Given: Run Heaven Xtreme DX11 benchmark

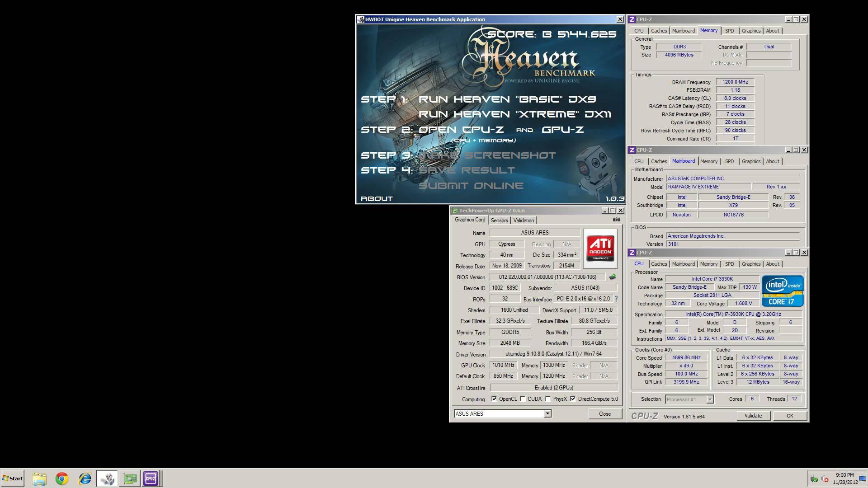Looking at the screenshot, I should point(515,114).
